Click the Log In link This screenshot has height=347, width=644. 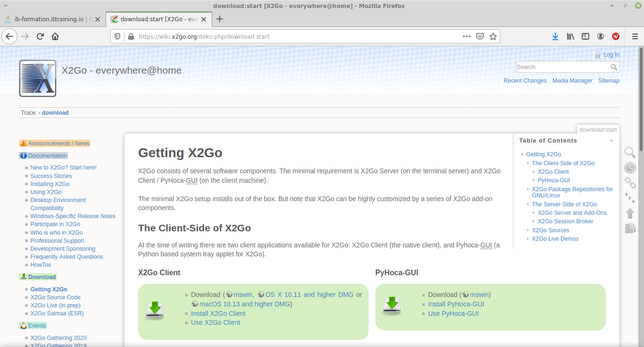pos(611,55)
